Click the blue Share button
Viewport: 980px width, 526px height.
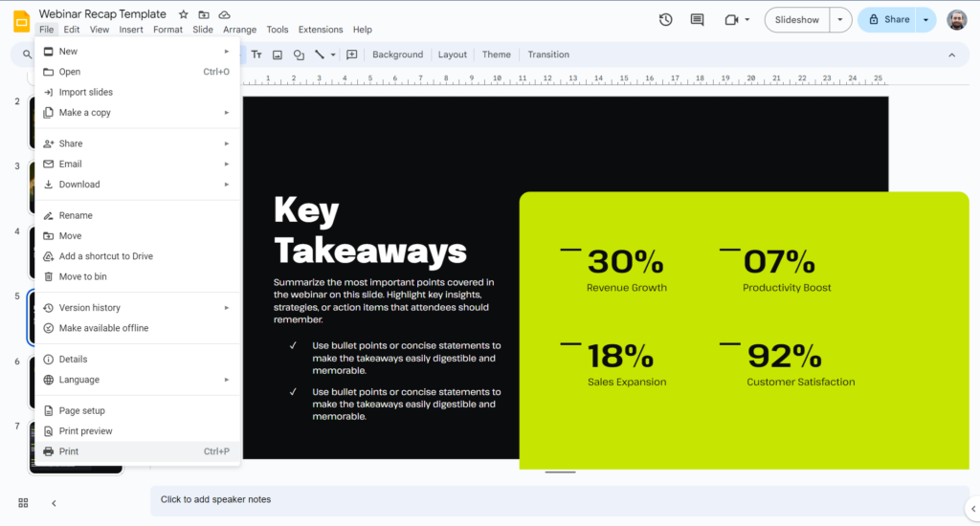tap(887, 20)
